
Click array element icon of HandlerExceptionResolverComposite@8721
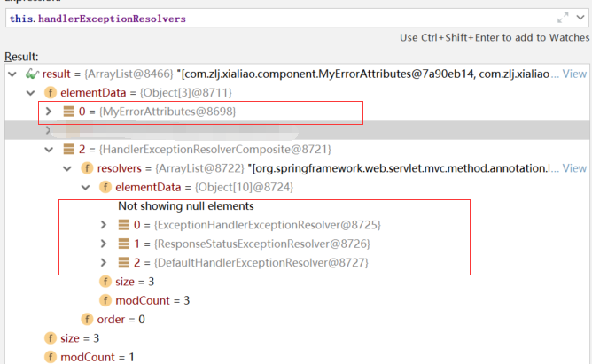point(69,150)
